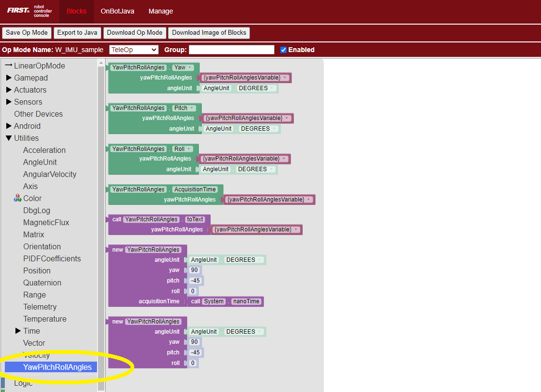This screenshot has width=541, height=392.
Task: Switch to the OnBotJava tab
Action: click(x=117, y=11)
